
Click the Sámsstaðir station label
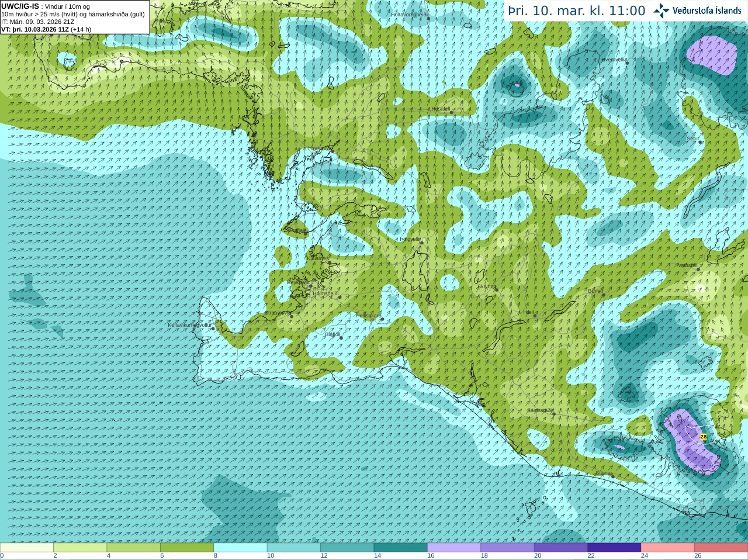point(540,410)
